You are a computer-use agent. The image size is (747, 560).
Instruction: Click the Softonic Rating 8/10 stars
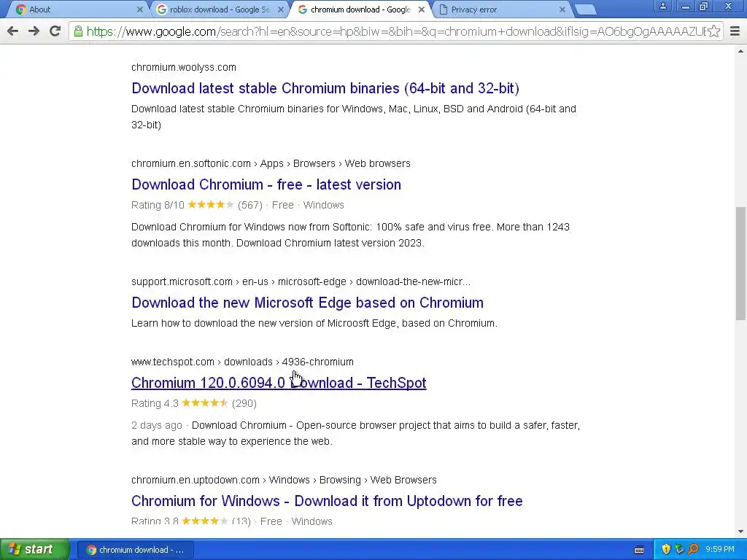(x=211, y=205)
